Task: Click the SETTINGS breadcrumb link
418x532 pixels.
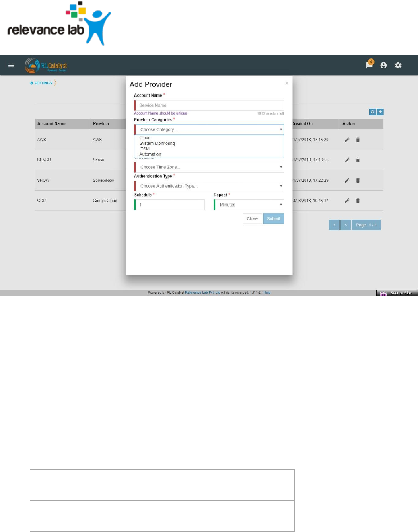Action: pos(43,83)
